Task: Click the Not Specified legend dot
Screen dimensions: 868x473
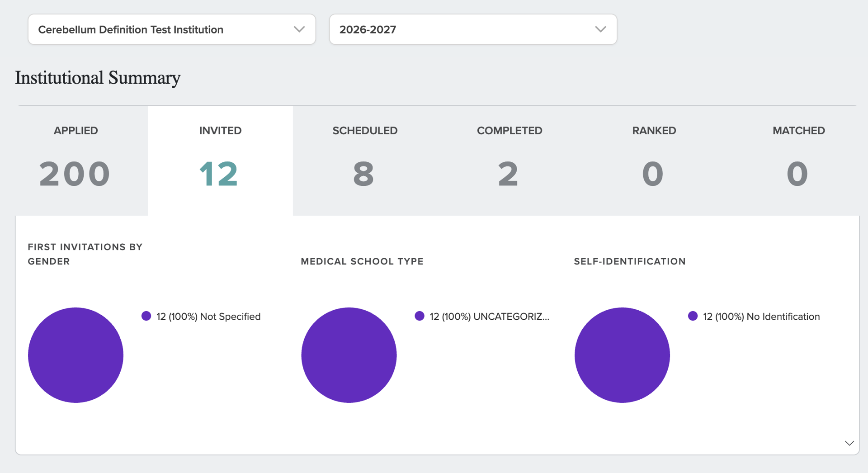Action: pos(146,316)
